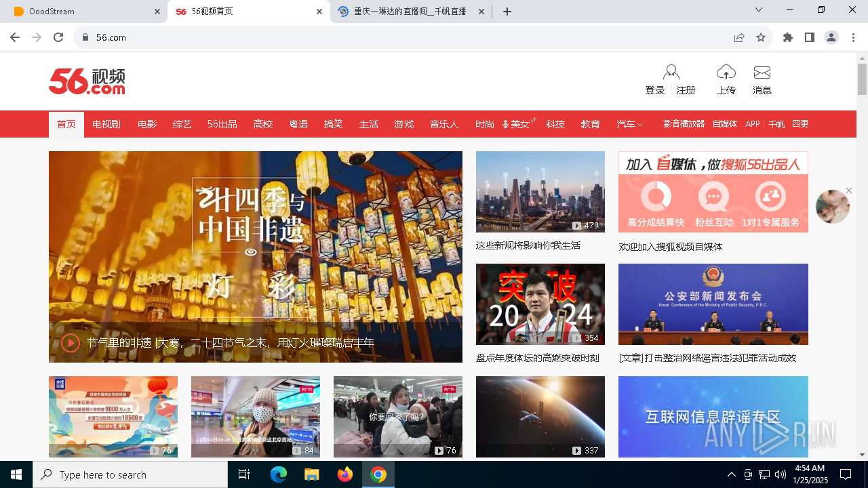The height and width of the screenshot is (488, 868).
Task: Open the 消息 messages envelope icon
Action: point(762,73)
